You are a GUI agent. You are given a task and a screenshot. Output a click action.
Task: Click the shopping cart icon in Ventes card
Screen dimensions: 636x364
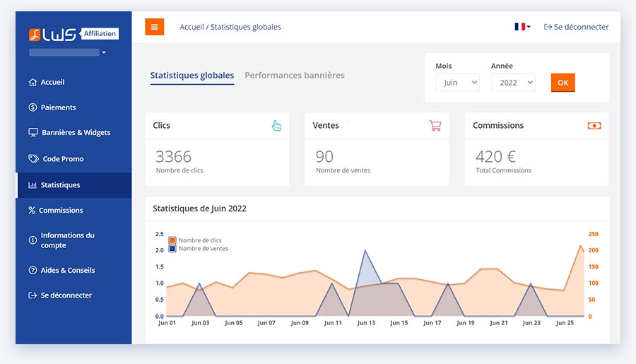435,126
